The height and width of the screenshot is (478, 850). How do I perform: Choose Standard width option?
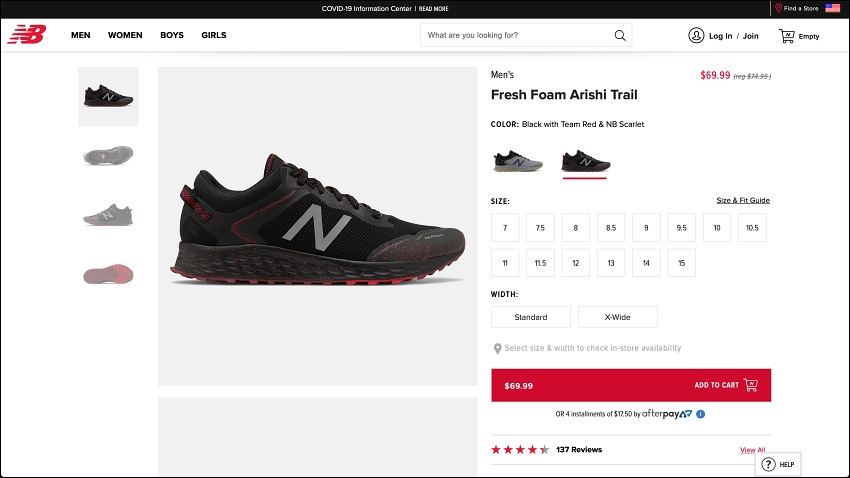pyautogui.click(x=531, y=317)
